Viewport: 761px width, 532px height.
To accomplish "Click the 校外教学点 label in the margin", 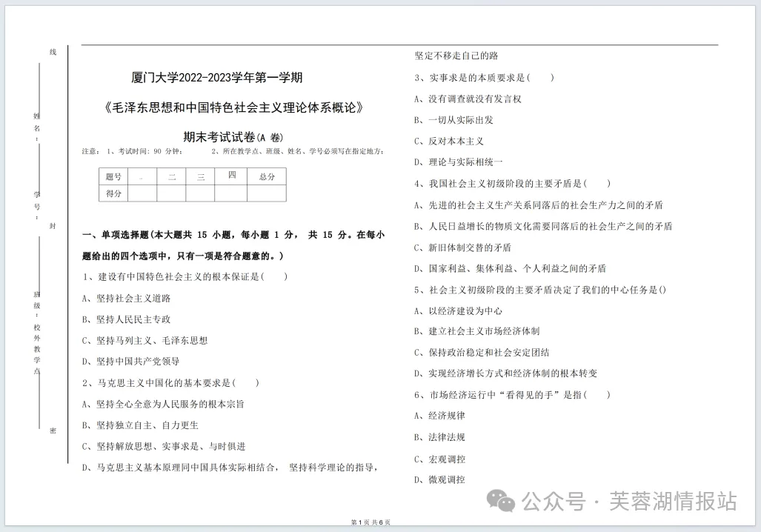I will coord(37,350).
